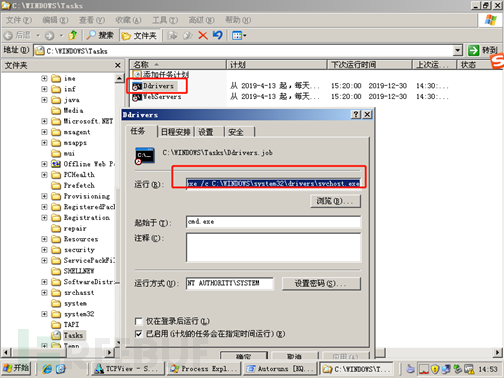The image size is (504, 378).
Task: Click the Run as (运行方式) account field
Action: tap(230, 283)
